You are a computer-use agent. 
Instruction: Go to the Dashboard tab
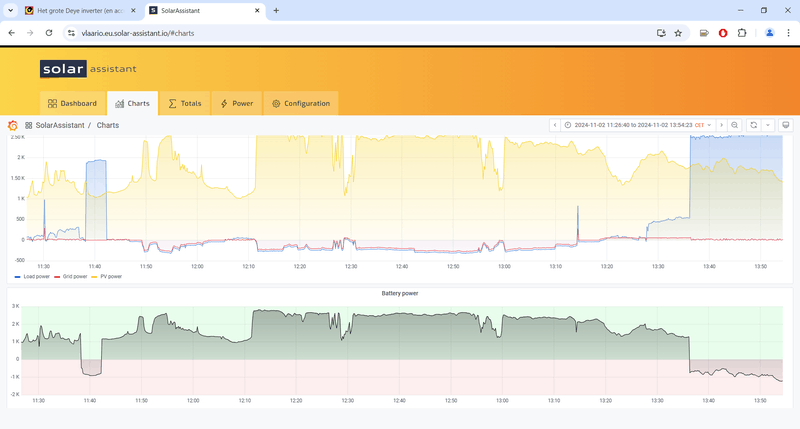click(x=73, y=103)
